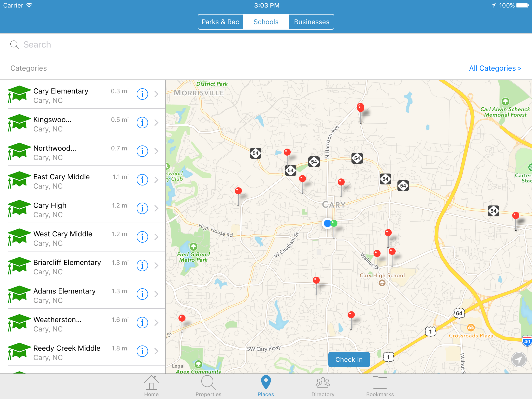Expand All Categories list

pos(495,68)
